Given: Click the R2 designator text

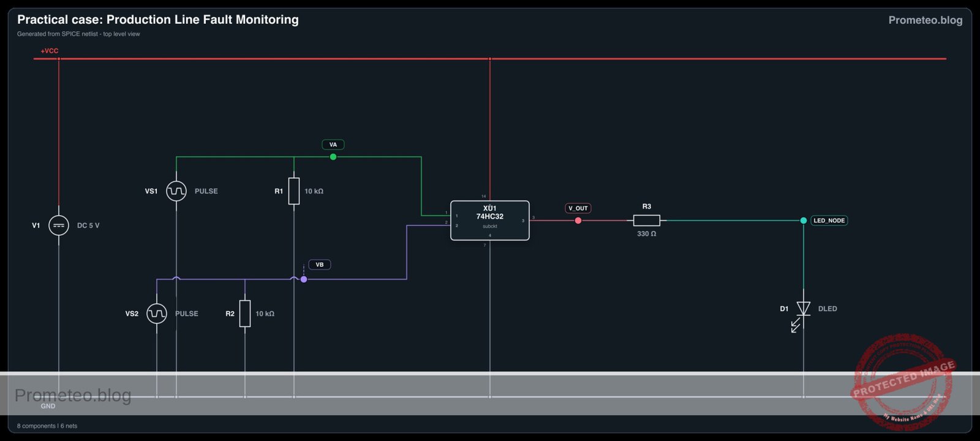Looking at the screenshot, I should pos(230,314).
